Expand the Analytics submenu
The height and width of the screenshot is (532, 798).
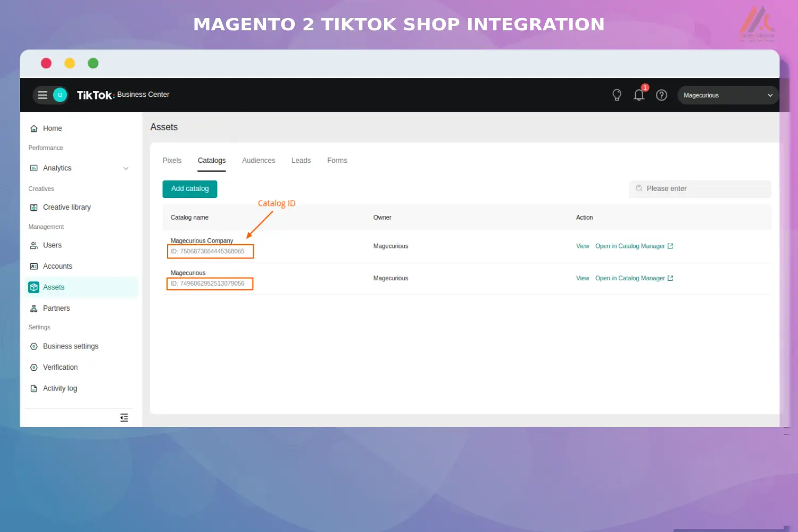(126, 168)
